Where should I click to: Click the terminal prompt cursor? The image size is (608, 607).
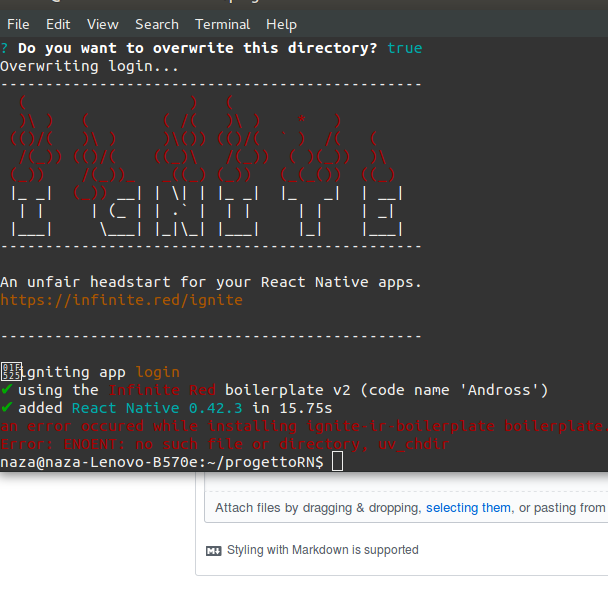pyautogui.click(x=337, y=462)
